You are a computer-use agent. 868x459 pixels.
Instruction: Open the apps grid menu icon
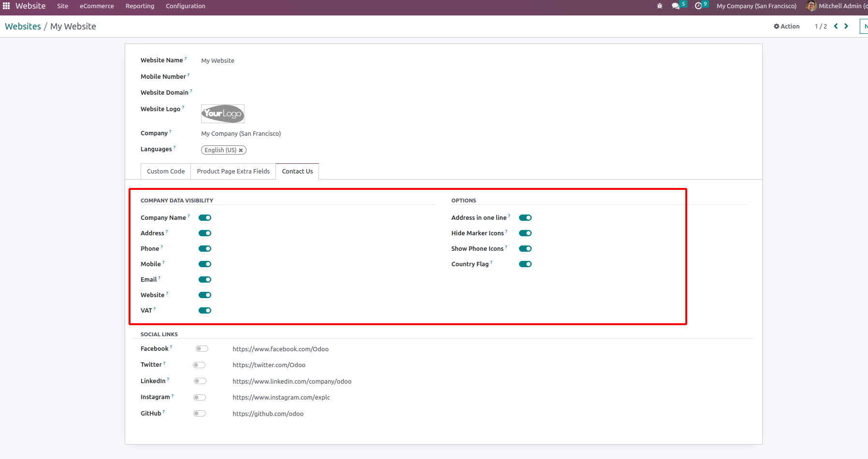coord(6,6)
